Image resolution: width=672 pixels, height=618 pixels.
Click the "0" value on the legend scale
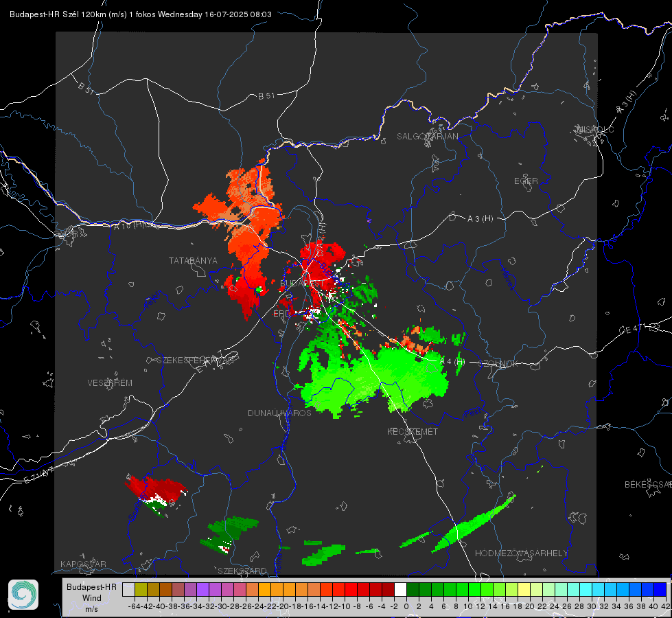tap(406, 606)
